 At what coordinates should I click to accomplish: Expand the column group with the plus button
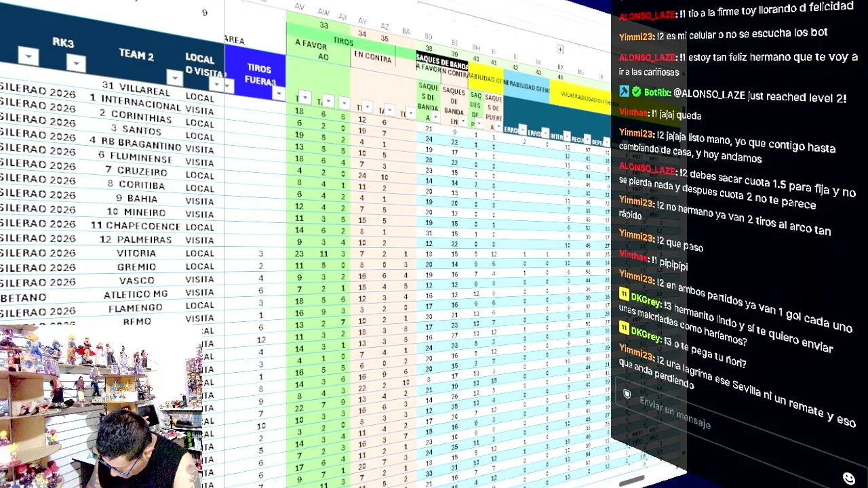point(560,49)
